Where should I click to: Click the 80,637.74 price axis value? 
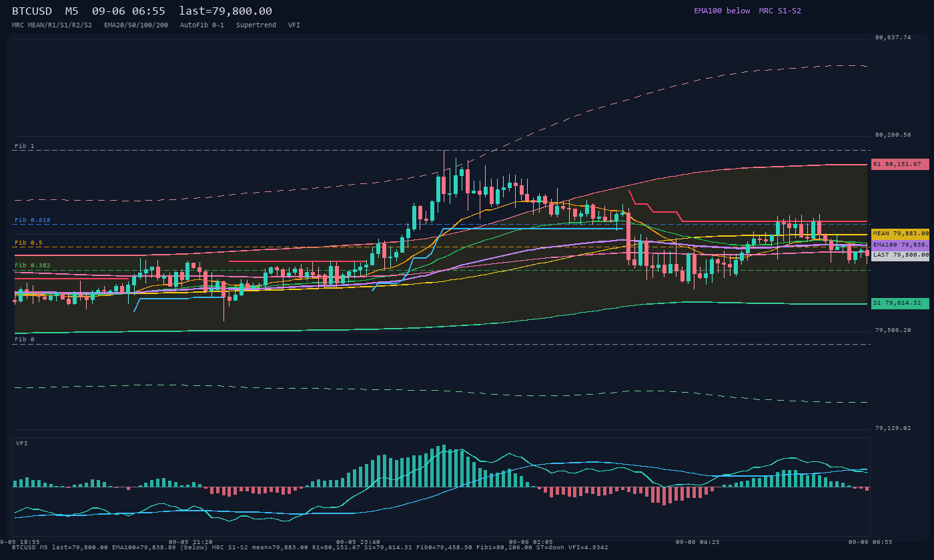(x=893, y=37)
